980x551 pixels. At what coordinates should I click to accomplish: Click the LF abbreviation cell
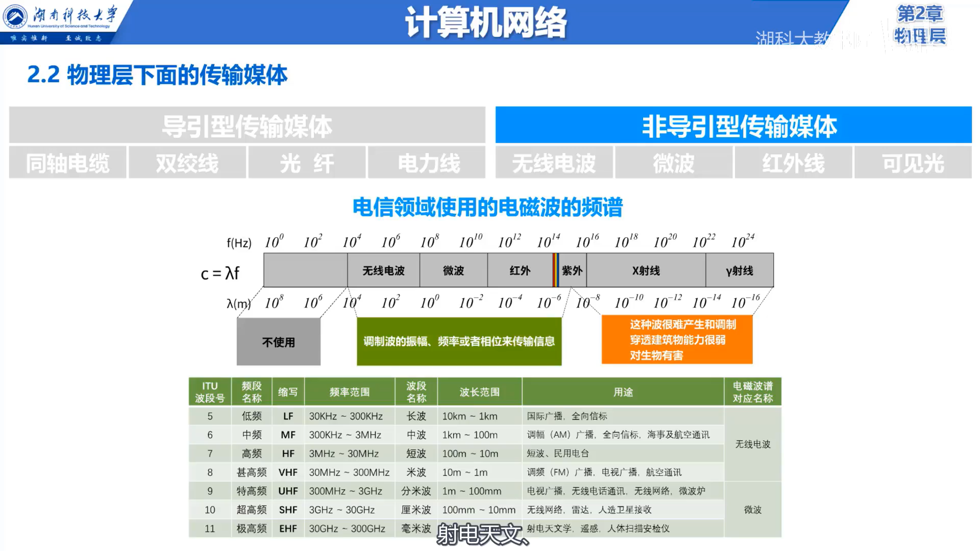[288, 416]
